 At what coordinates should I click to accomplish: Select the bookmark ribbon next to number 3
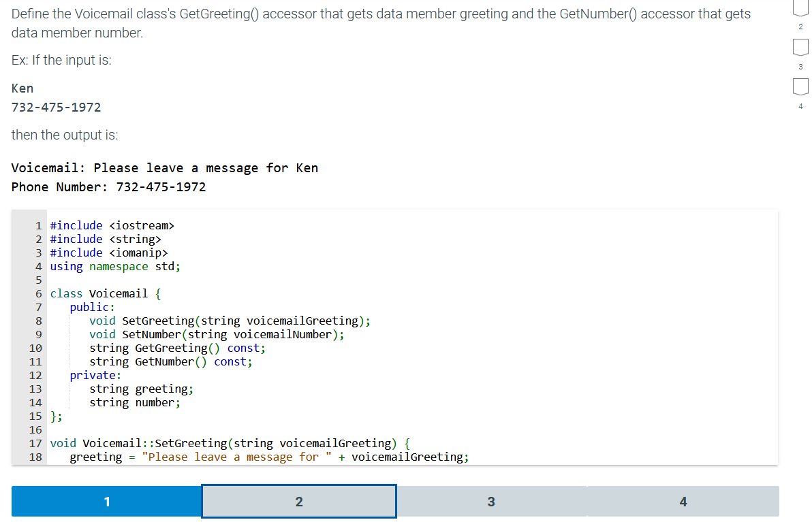(800, 46)
